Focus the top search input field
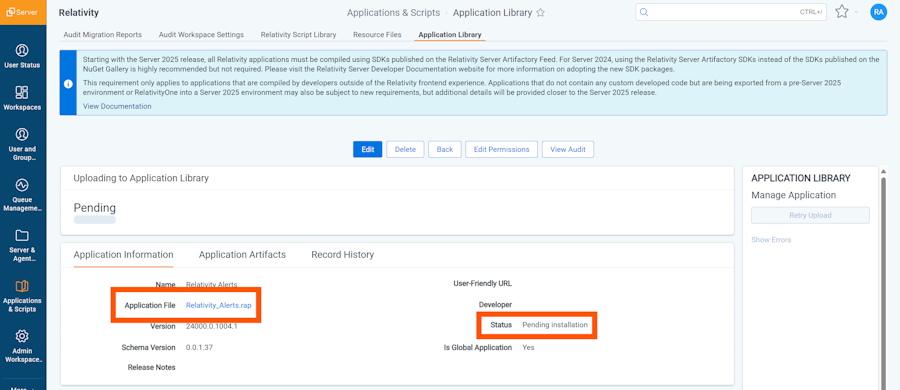Screen dimensions: 900x390 [731, 12]
